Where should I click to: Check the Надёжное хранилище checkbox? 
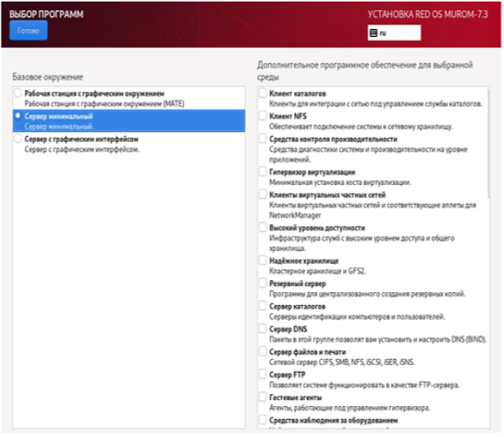pyautogui.click(x=262, y=260)
